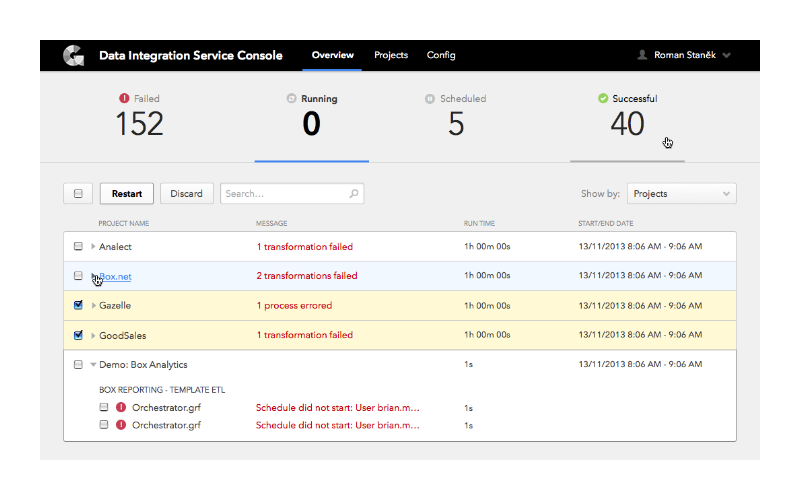Viewport: 800px width, 500px height.
Task: Toggle the select-all checkbox beside Restart
Action: (x=78, y=193)
